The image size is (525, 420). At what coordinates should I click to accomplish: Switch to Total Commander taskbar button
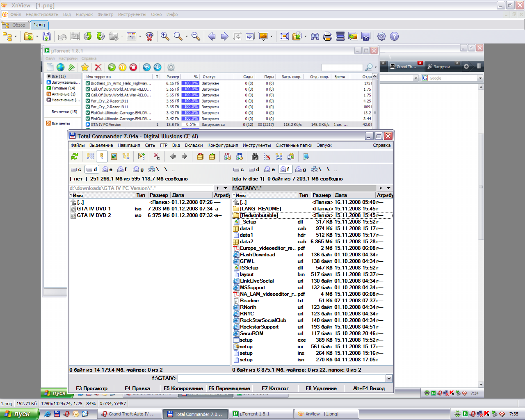195,414
